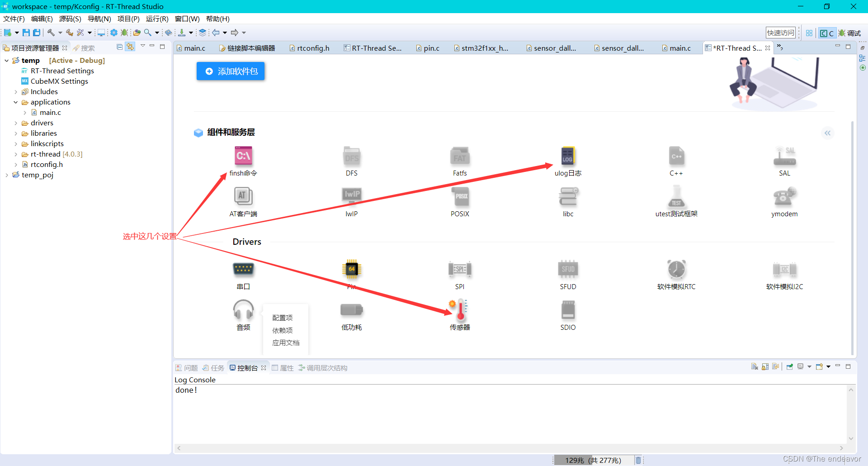Screen dimensions: 868x466
Task: Collapse the temp project tree node
Action: coord(7,61)
